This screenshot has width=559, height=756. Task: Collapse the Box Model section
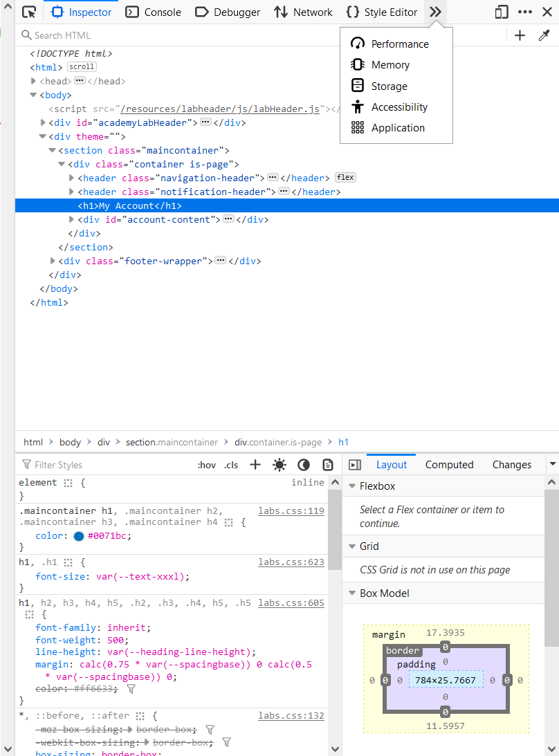(x=352, y=593)
